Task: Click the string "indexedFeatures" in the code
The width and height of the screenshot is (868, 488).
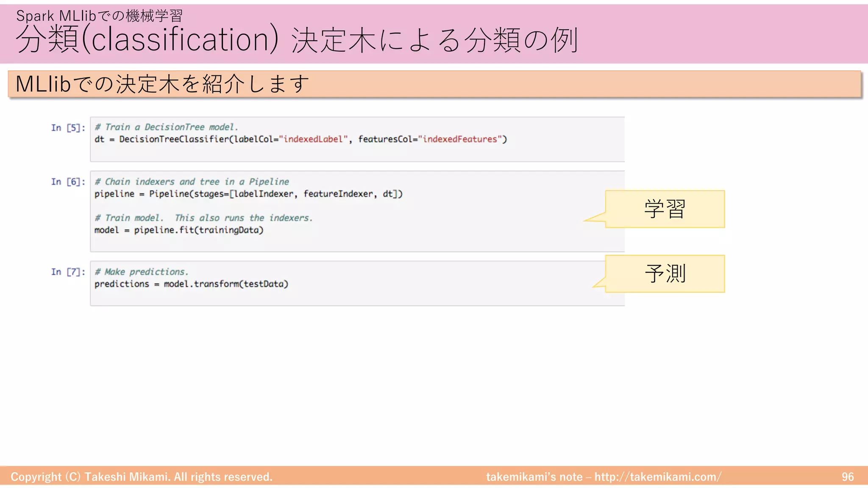Action: pyautogui.click(x=460, y=139)
